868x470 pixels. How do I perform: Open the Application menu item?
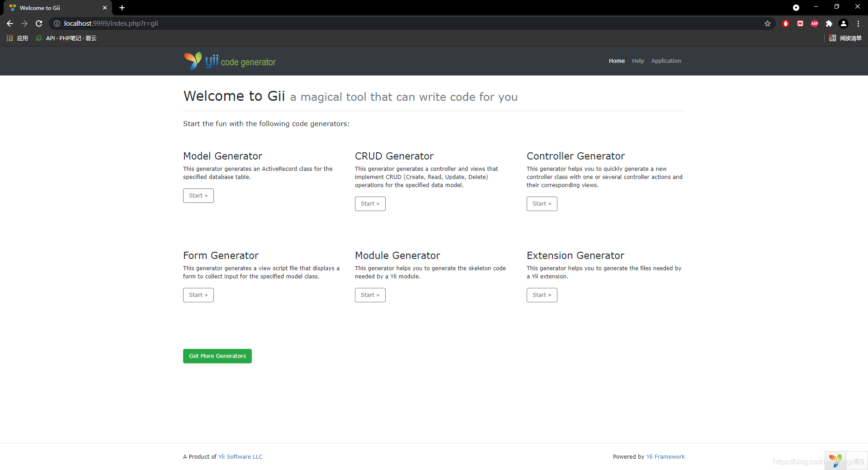tap(666, 61)
